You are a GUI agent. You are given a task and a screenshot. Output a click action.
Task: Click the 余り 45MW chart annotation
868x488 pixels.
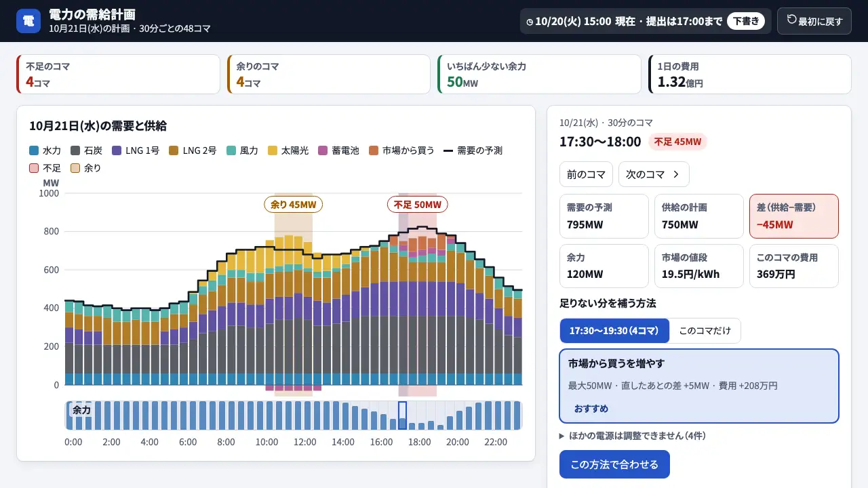(293, 204)
